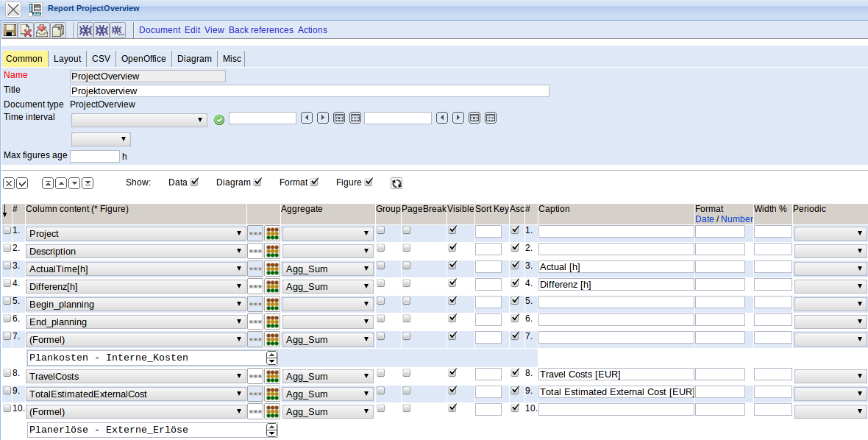
Task: Click the delete document icon with red X
Action: click(x=26, y=30)
